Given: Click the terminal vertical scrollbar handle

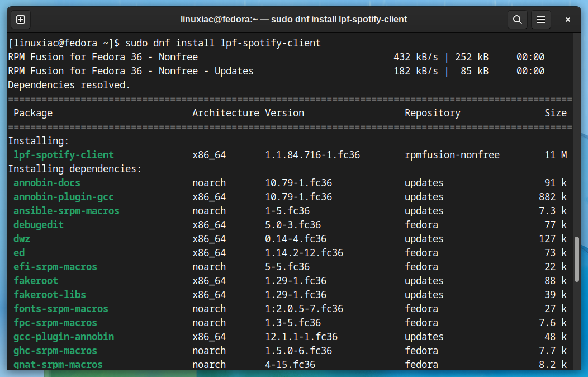Looking at the screenshot, I should point(577,259).
